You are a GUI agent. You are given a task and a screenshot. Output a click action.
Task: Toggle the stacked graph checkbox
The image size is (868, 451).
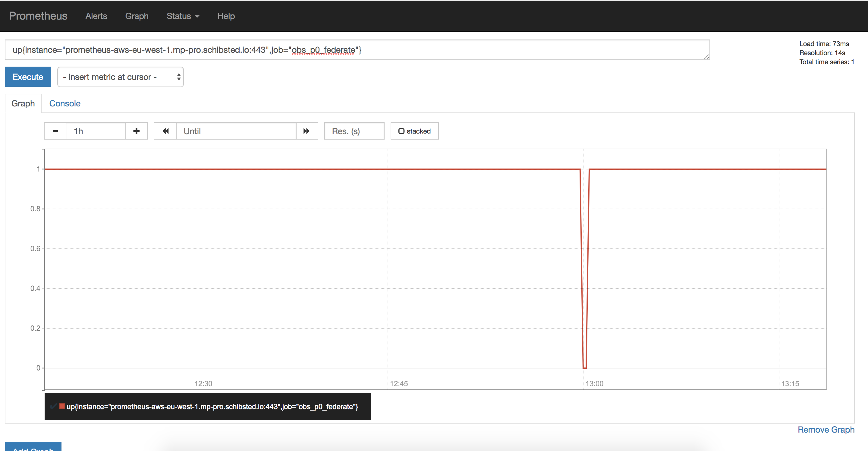(401, 131)
